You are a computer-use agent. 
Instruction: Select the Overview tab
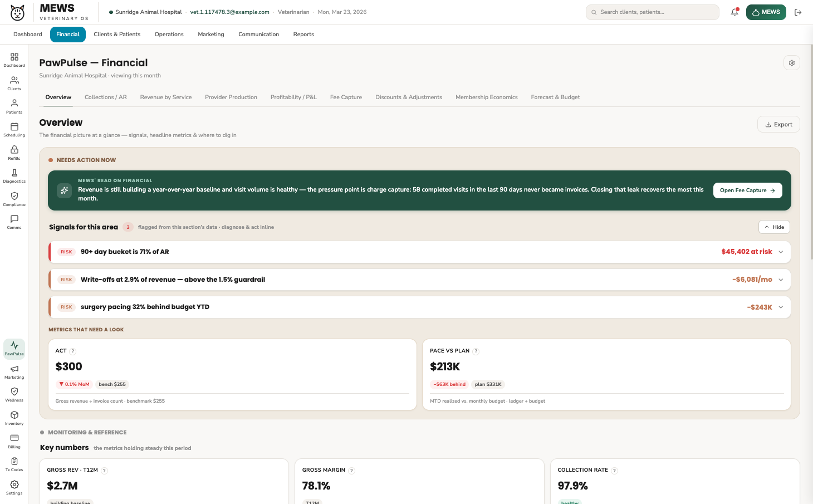58,97
